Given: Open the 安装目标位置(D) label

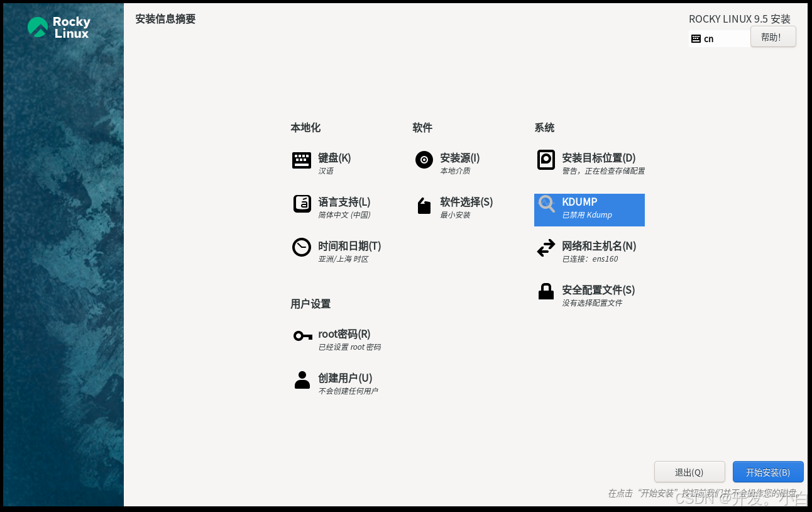Looking at the screenshot, I should (x=599, y=158).
